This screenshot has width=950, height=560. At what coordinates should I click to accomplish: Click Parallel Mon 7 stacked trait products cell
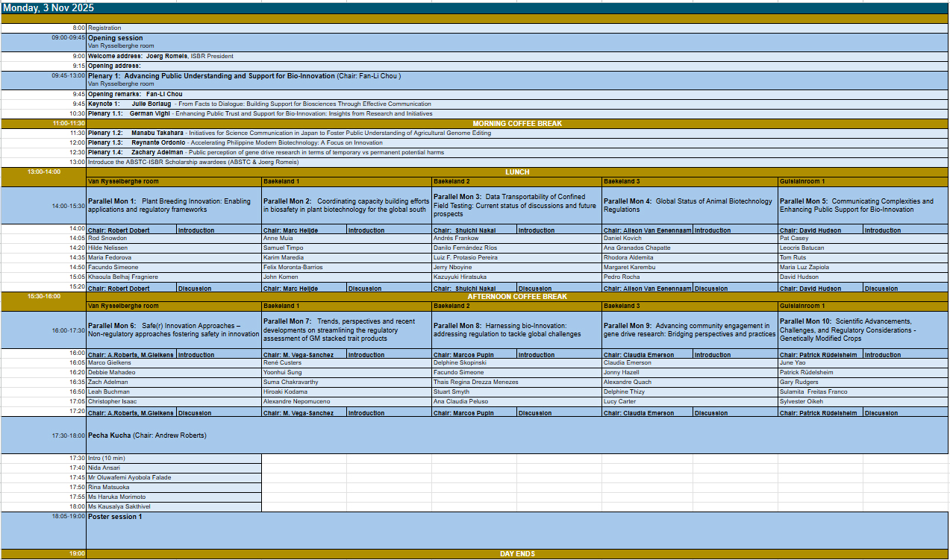pyautogui.click(x=346, y=330)
